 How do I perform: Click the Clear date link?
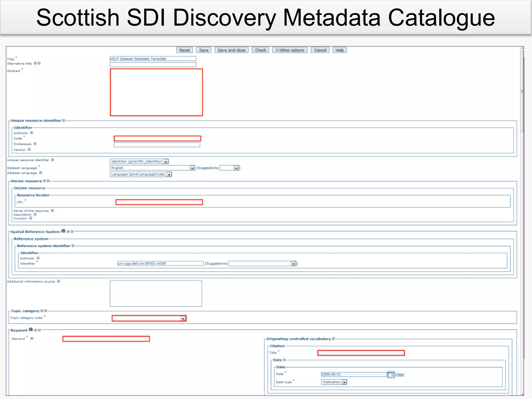pyautogui.click(x=400, y=374)
